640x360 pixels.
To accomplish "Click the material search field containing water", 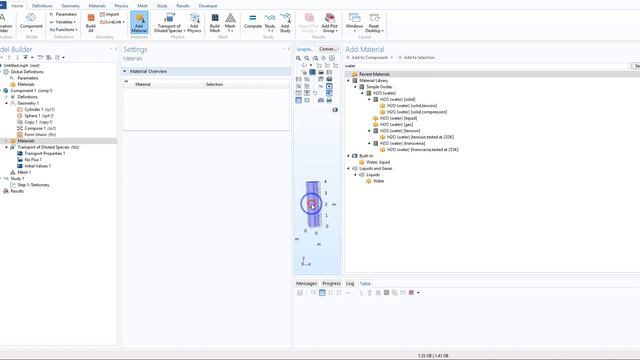I will pyautogui.click(x=487, y=66).
